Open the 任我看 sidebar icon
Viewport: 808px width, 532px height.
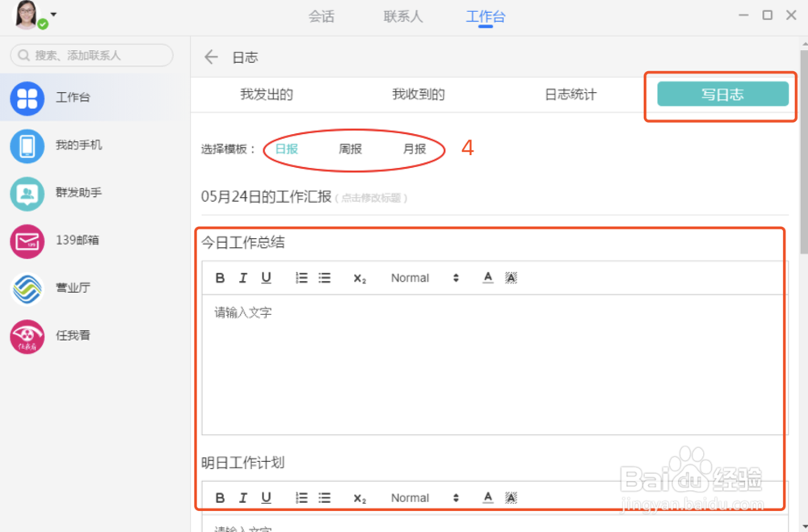(27, 336)
